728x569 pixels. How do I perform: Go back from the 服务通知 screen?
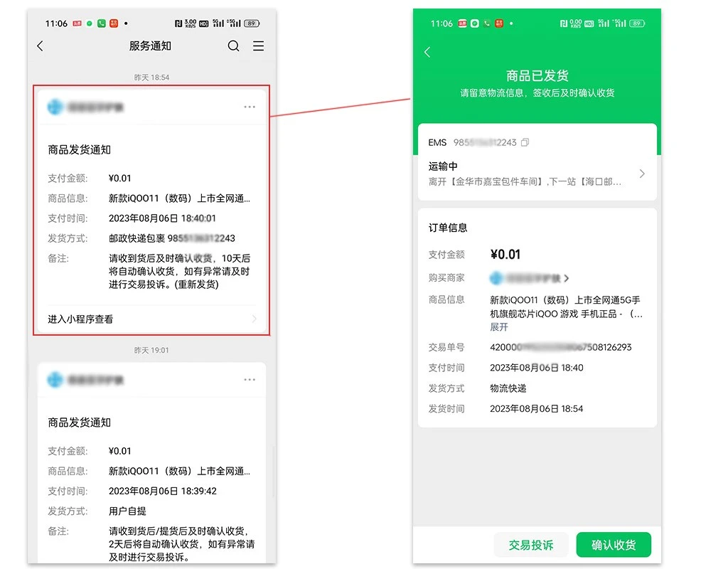[x=41, y=46]
